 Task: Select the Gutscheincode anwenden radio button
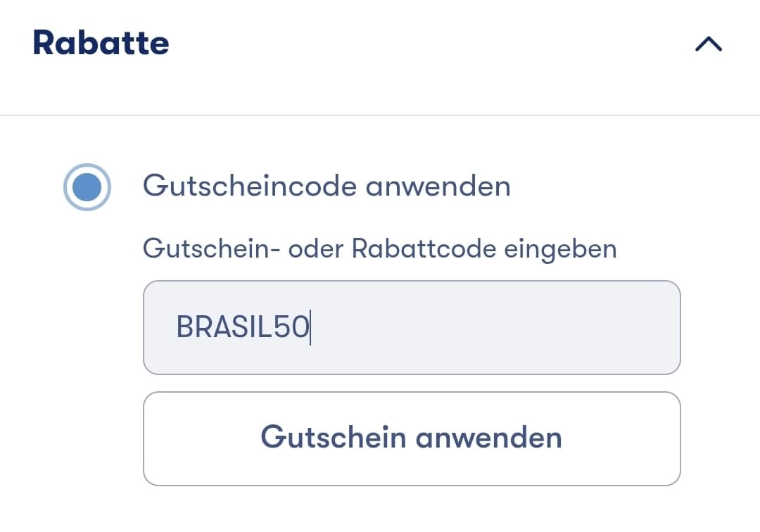pyautogui.click(x=87, y=187)
